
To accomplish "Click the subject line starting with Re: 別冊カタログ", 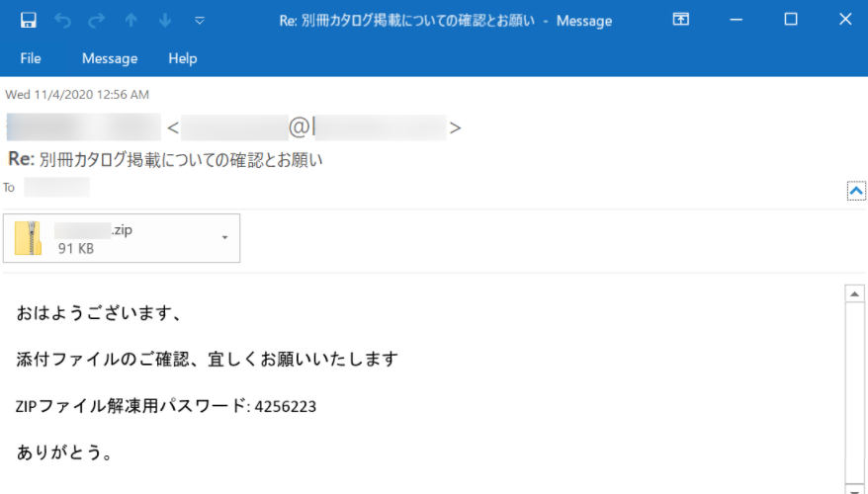I will point(165,160).
